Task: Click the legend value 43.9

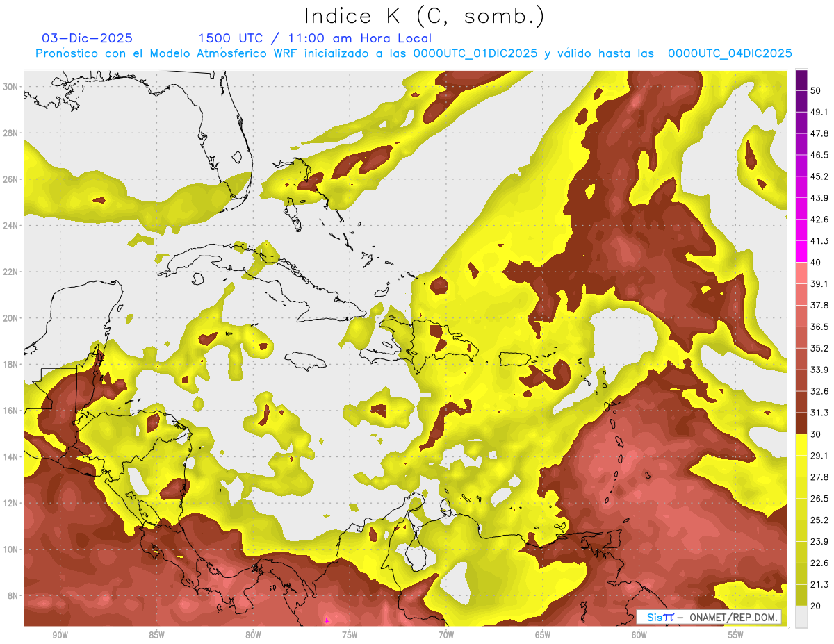Action: coord(819,198)
